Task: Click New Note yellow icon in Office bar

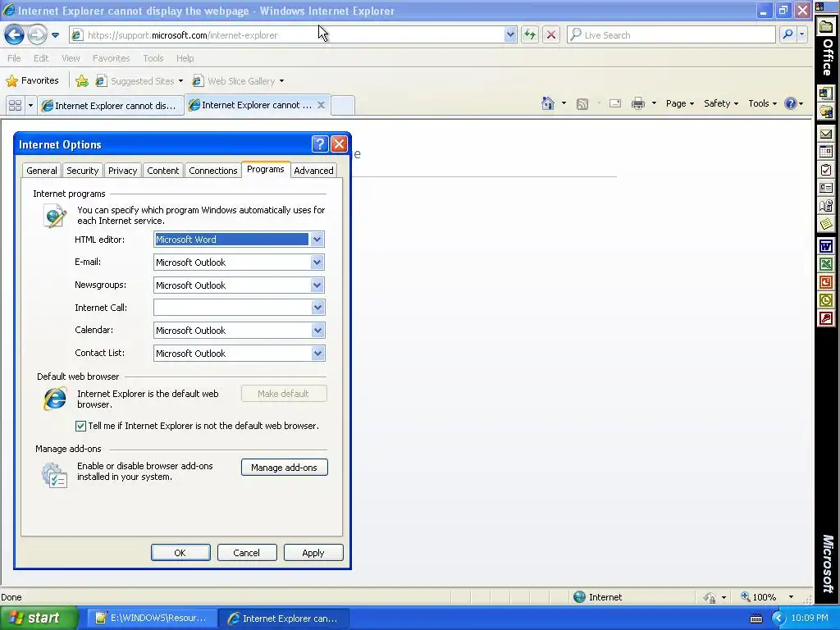Action: pos(825,224)
